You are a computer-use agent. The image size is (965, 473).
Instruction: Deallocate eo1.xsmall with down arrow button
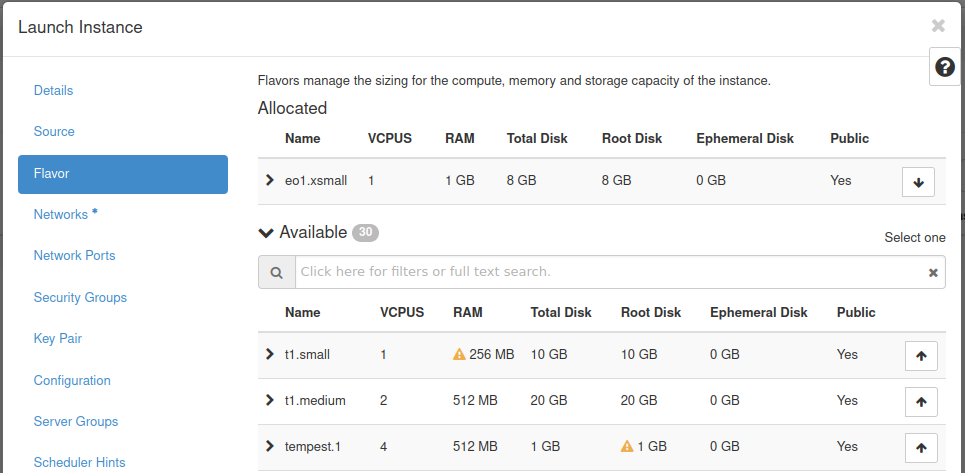(x=918, y=182)
